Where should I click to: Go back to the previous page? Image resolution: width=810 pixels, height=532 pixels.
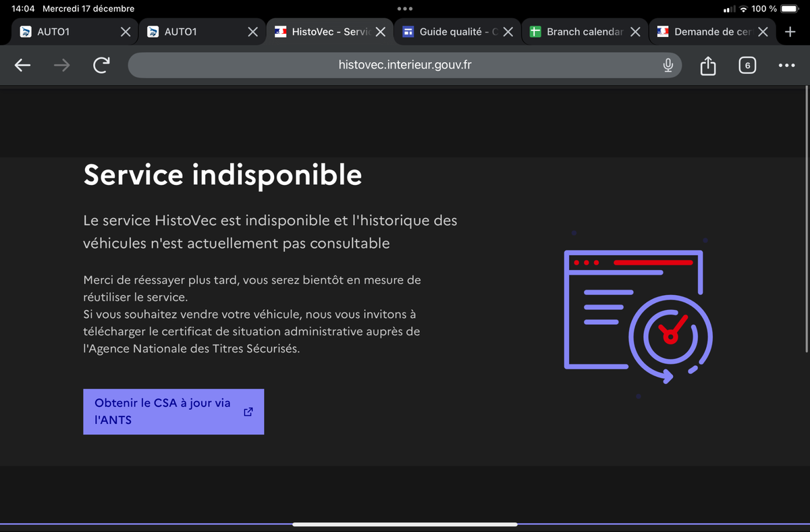[23, 65]
